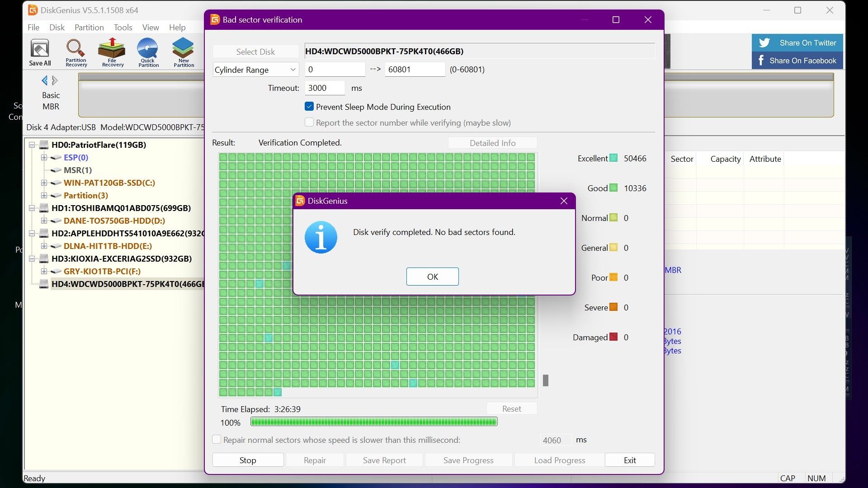Click the start cylinder input field
Image resolution: width=868 pixels, height=488 pixels.
tap(335, 70)
